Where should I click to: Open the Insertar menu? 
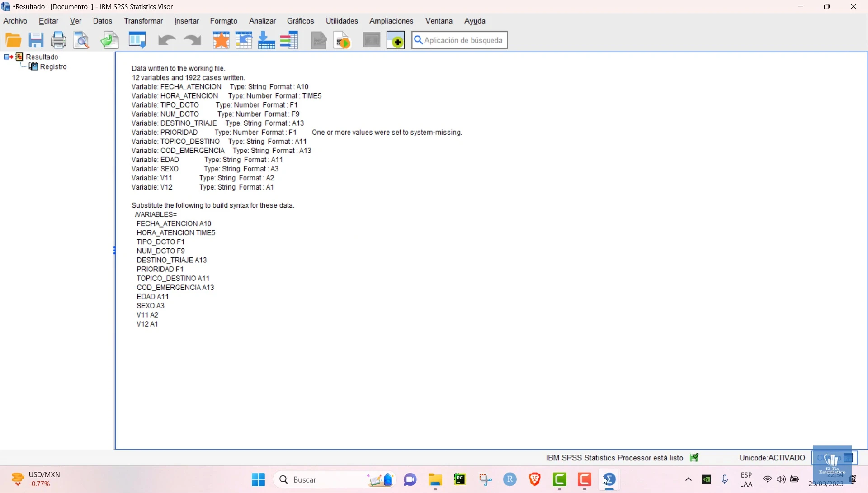187,21
